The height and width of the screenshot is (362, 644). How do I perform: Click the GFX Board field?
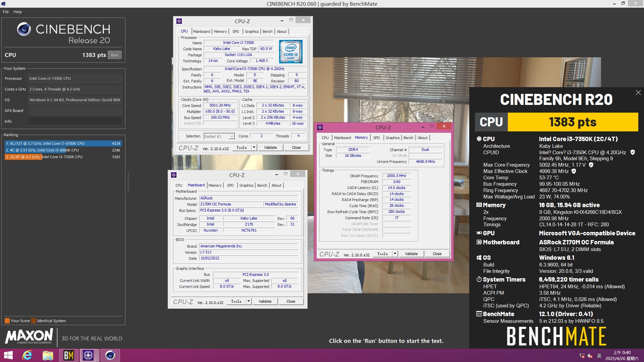pos(74,111)
